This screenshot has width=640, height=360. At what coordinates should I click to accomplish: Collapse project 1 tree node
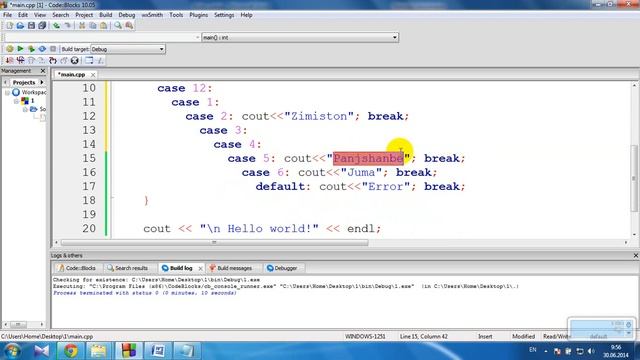pyautogui.click(x=16, y=101)
